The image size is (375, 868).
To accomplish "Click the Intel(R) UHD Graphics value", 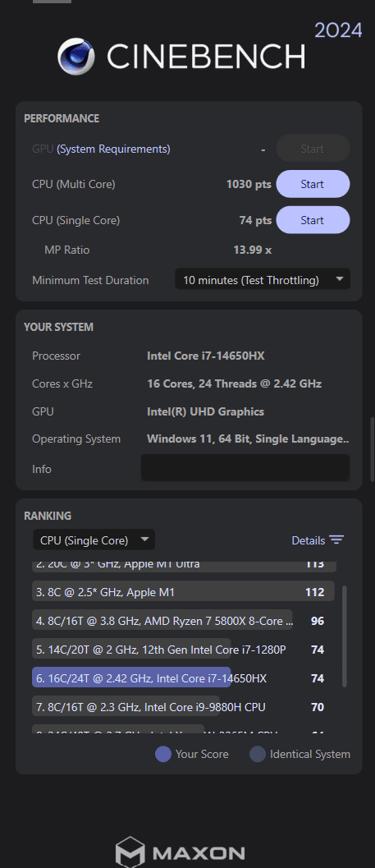I will [206, 412].
